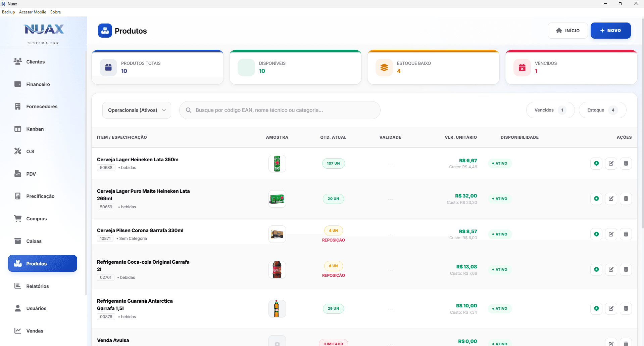This screenshot has width=644, height=346.
Task: Add stock to Heineken Lata 269ml
Action: (596, 199)
